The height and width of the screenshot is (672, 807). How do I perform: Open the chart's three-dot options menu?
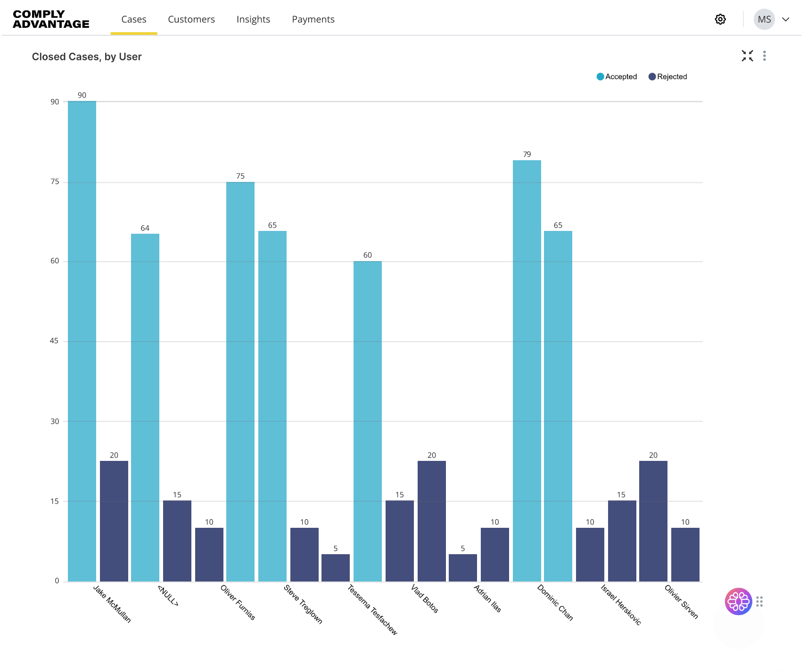[765, 56]
